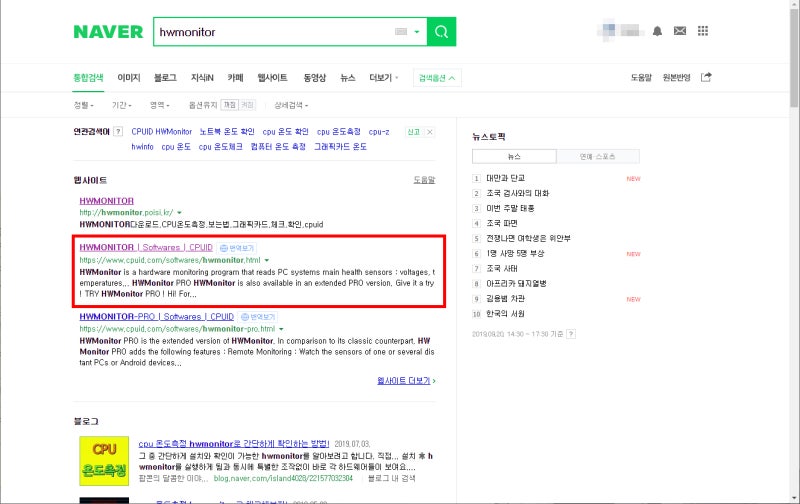This screenshot has width=800, height=504.
Task: Open news topic 대만과 단교
Action: (506, 178)
